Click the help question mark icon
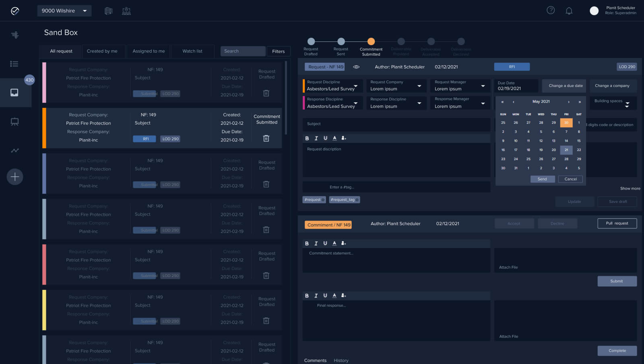 [x=551, y=10]
